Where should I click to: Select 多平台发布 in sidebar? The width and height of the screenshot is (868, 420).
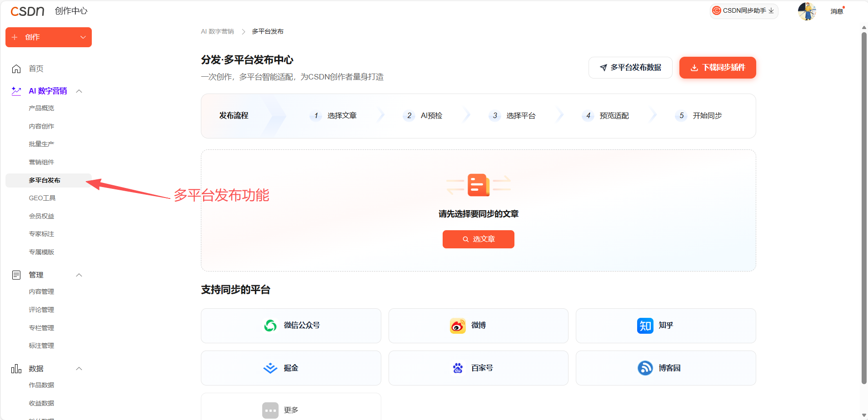(49, 180)
